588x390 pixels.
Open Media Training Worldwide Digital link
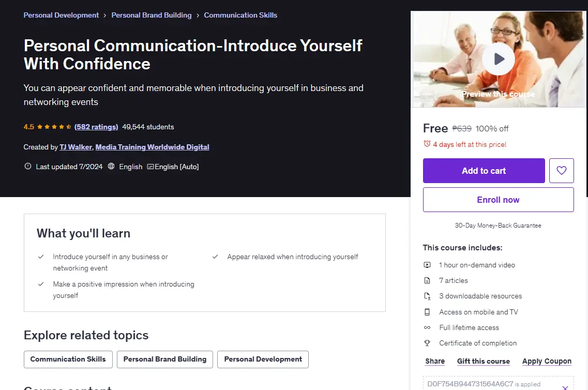coord(152,147)
